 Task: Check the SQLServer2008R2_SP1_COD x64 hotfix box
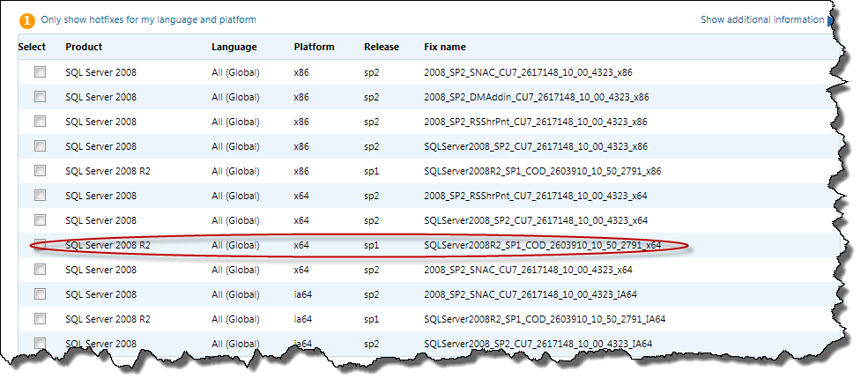click(40, 244)
